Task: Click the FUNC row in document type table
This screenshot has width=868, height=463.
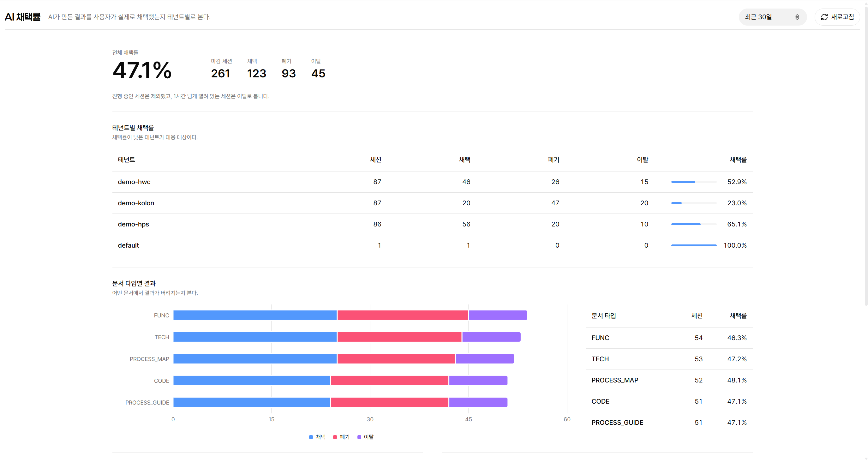Action: [669, 338]
